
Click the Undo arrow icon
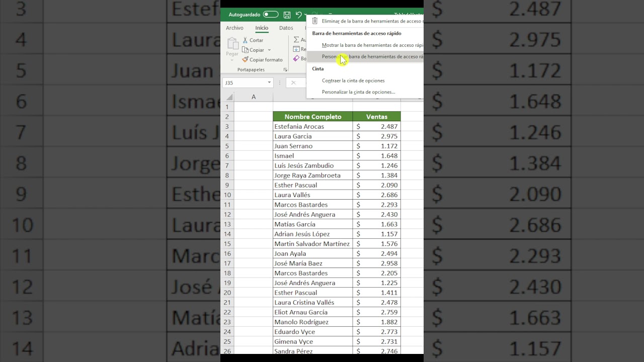298,15
